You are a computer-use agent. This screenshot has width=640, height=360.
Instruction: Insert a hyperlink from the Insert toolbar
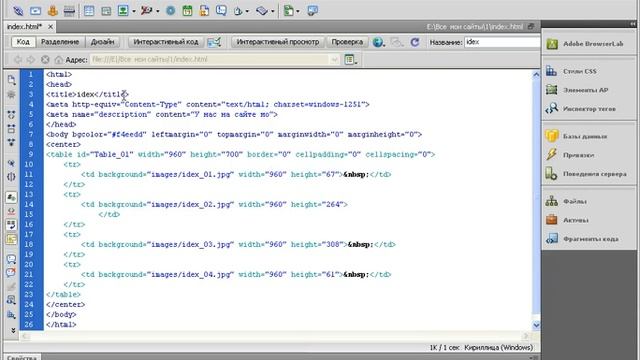pos(18,11)
